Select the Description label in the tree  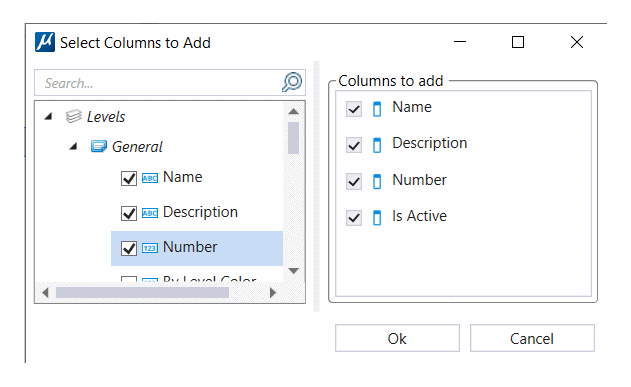(x=200, y=212)
